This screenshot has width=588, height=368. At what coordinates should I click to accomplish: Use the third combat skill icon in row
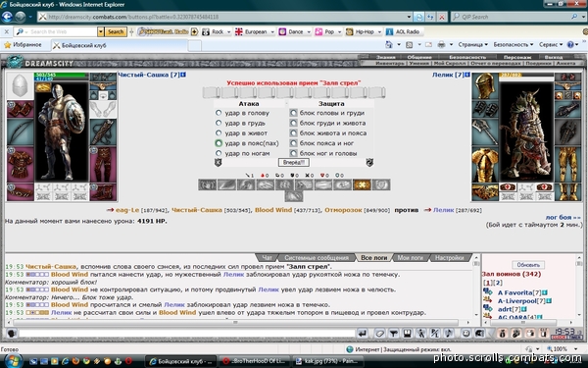pos(246,184)
